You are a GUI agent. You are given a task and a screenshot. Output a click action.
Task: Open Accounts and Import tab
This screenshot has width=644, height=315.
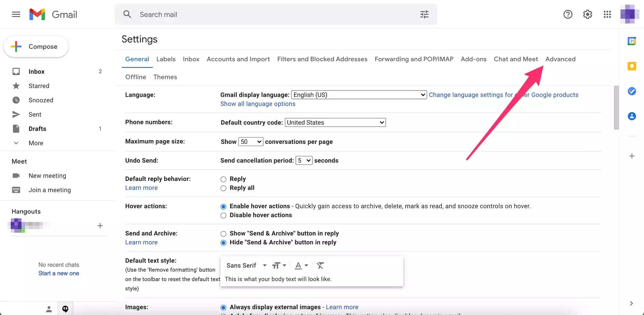238,59
